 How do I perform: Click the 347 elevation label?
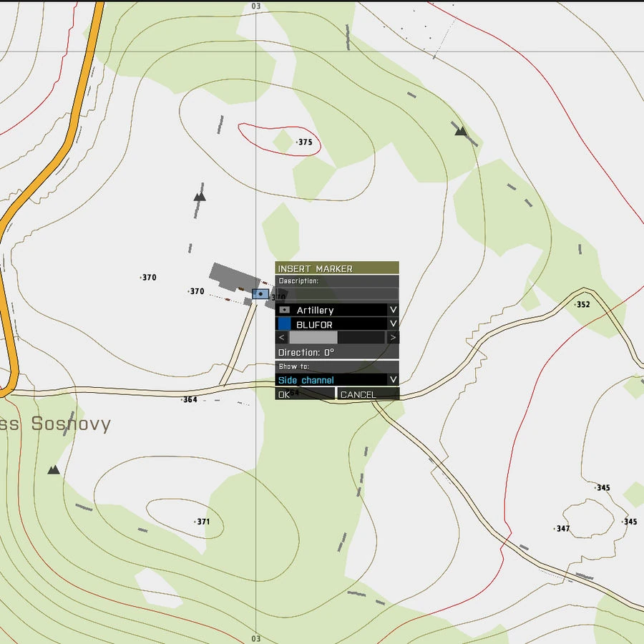562,529
